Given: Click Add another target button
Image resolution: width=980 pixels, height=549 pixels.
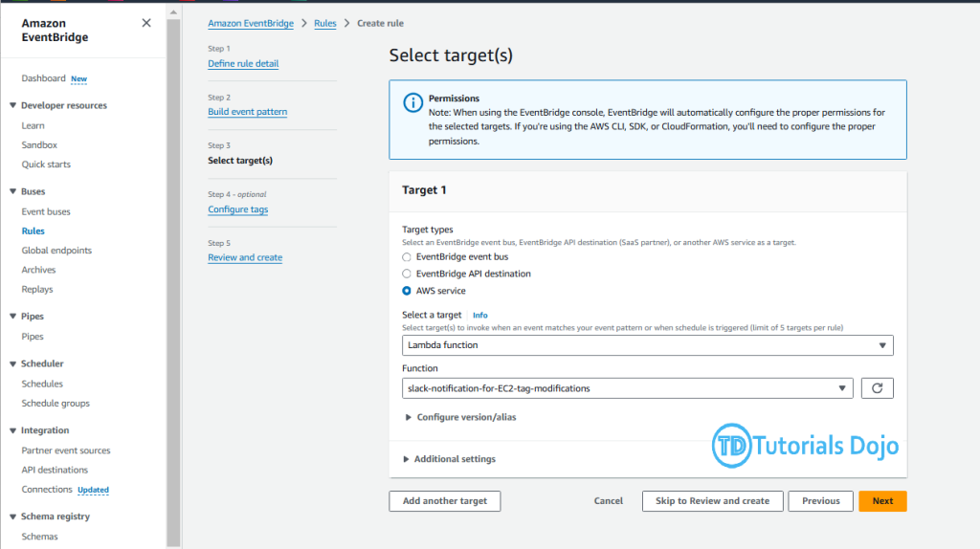Looking at the screenshot, I should tap(444, 501).
